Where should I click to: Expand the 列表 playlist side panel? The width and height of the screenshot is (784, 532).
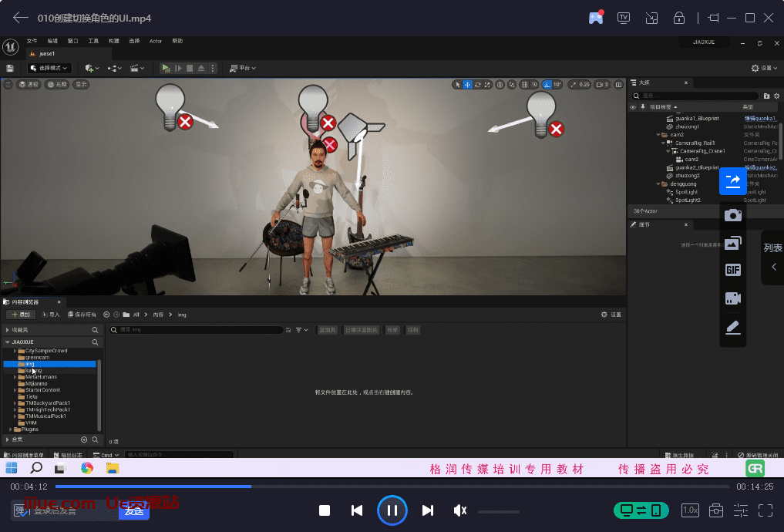click(x=773, y=258)
